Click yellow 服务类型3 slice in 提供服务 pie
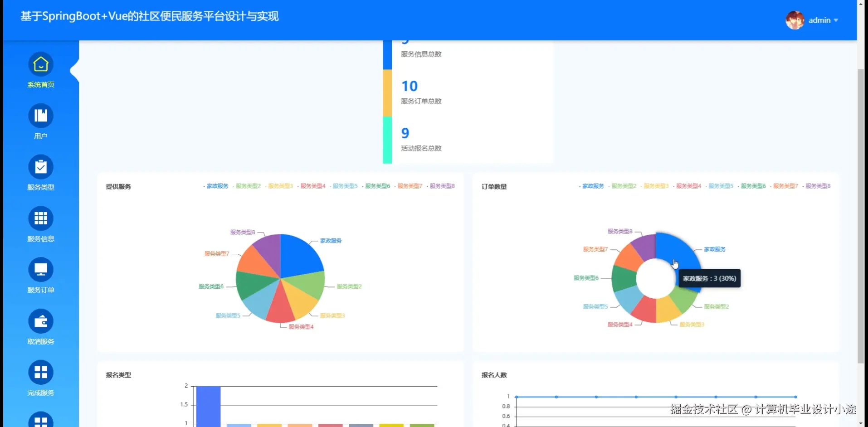This screenshot has width=868, height=427. point(299,301)
